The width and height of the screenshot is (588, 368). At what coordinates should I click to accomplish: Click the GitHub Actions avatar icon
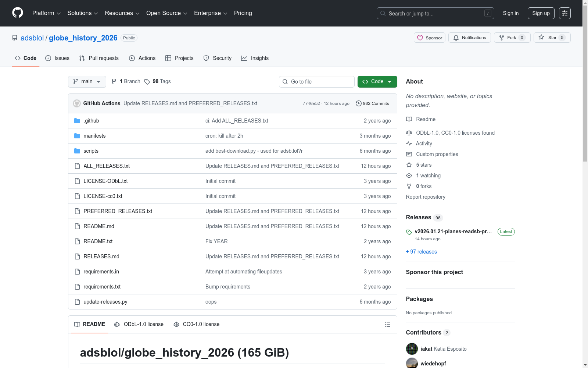tap(77, 103)
